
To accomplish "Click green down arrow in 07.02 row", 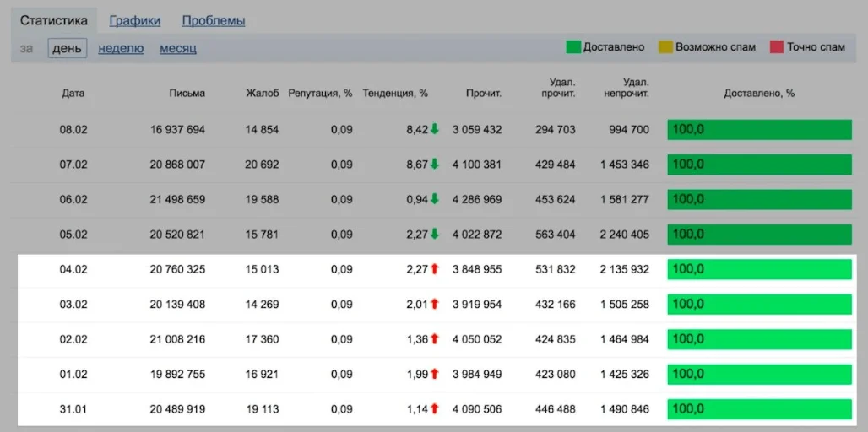I will (435, 165).
